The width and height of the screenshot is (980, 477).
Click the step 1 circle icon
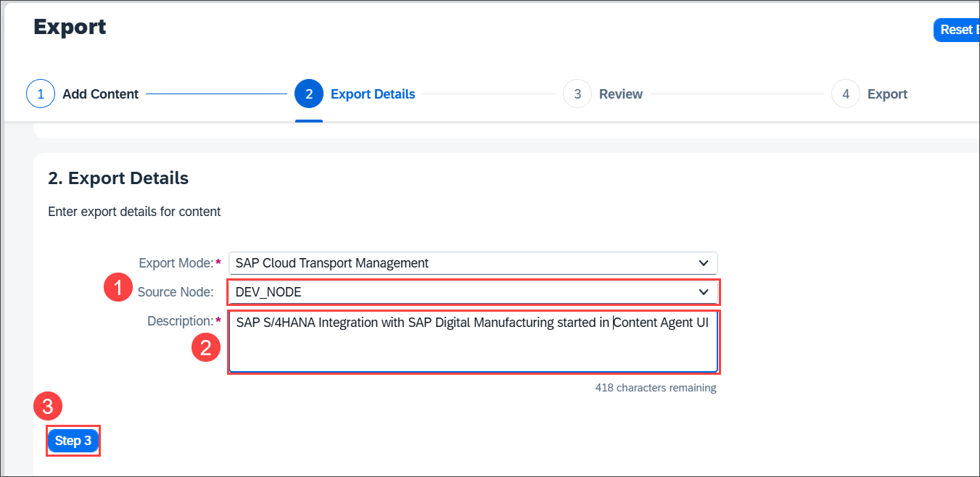[41, 94]
